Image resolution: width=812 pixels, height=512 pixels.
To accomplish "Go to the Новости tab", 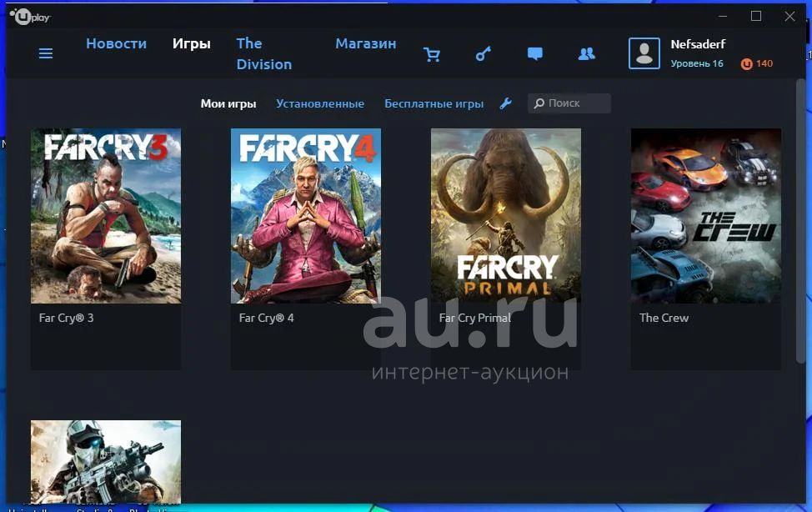I will [x=117, y=43].
